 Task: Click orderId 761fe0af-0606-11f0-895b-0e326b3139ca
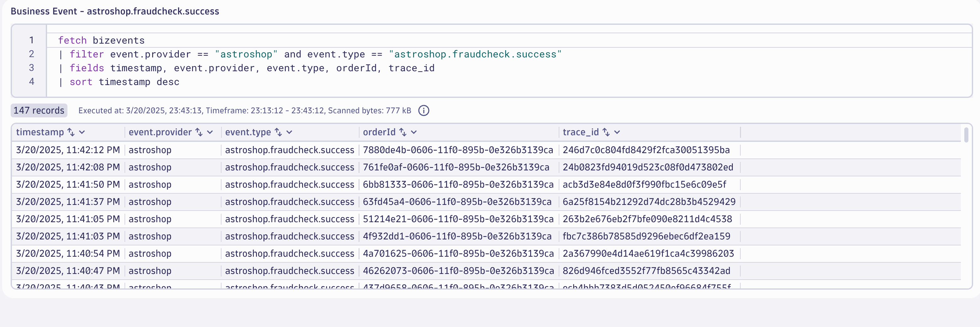pos(456,167)
